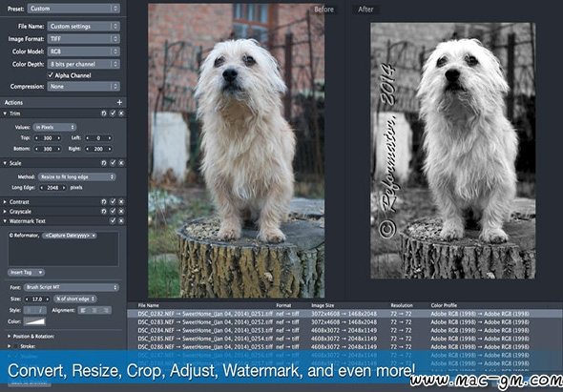Screen dimensions: 563x392
Task: Toggle bold watermark text style
Action: (x=29, y=310)
